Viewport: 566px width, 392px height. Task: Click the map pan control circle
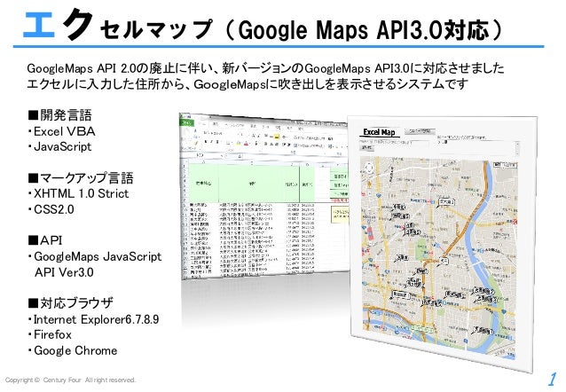pos(369,168)
